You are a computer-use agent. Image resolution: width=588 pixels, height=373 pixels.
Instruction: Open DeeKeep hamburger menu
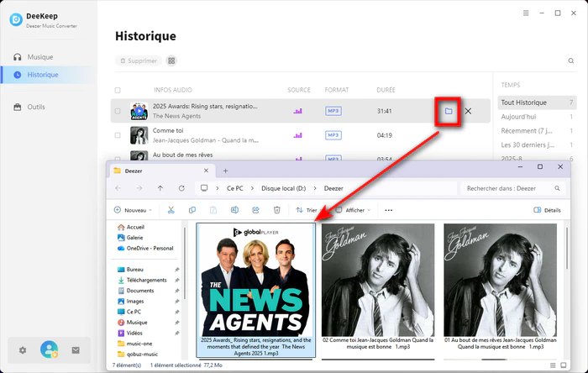tap(526, 13)
